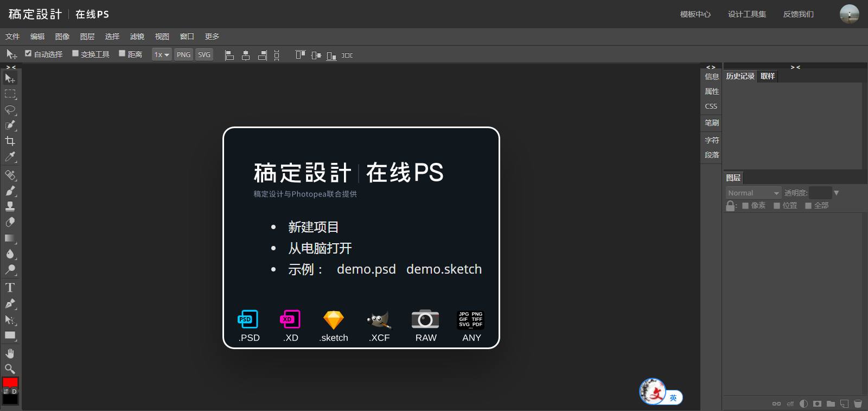The image size is (868, 411).
Task: Export using the PNG button
Action: point(184,55)
